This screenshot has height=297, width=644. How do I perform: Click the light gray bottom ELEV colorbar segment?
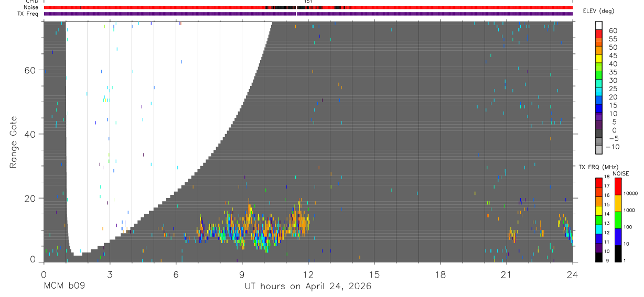pyautogui.click(x=599, y=150)
